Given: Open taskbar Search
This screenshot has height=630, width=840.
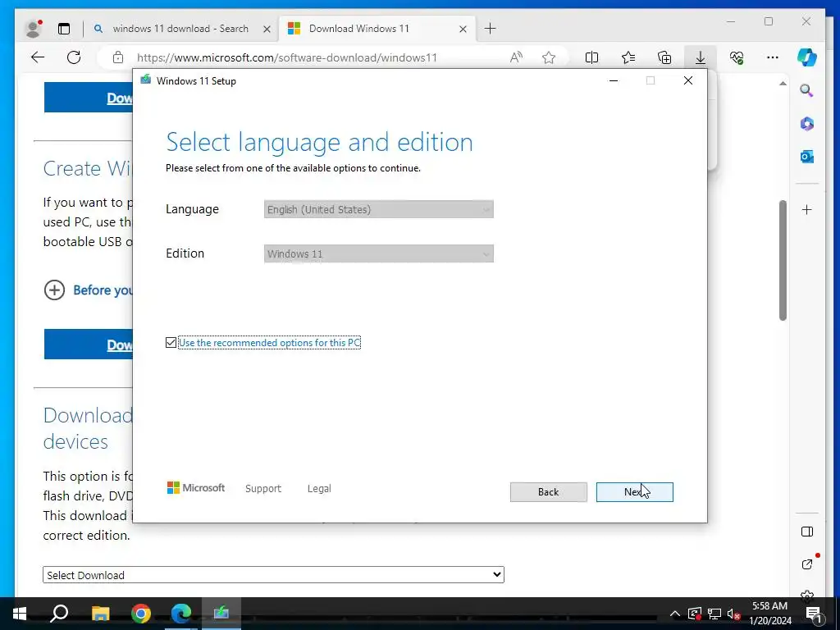Looking at the screenshot, I should (x=59, y=614).
